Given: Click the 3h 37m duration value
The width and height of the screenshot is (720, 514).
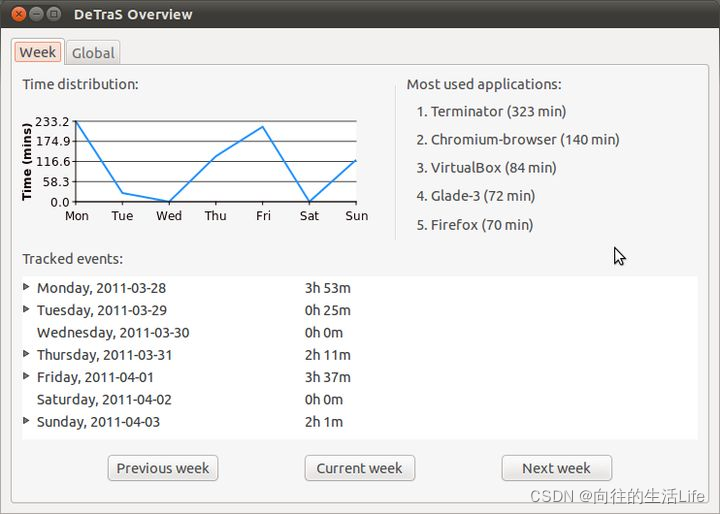Looking at the screenshot, I should point(327,377).
